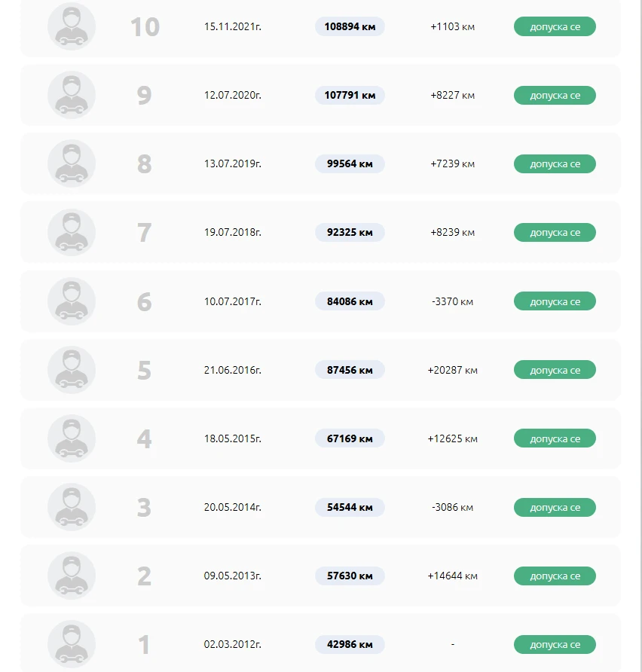This screenshot has height=672, width=642.
Task: Click mechanic avatar in row number 7
Action: click(72, 232)
